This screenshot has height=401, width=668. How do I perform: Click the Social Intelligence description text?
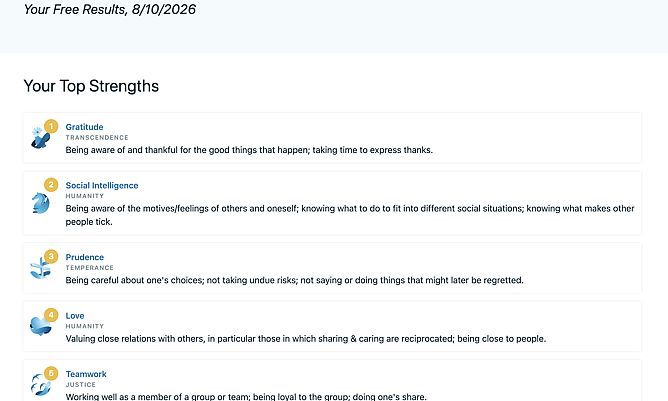click(x=350, y=215)
